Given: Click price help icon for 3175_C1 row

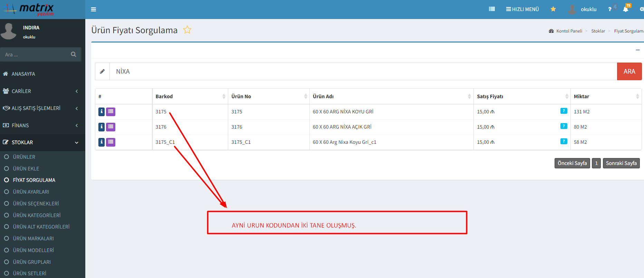Looking at the screenshot, I should pos(564,141).
